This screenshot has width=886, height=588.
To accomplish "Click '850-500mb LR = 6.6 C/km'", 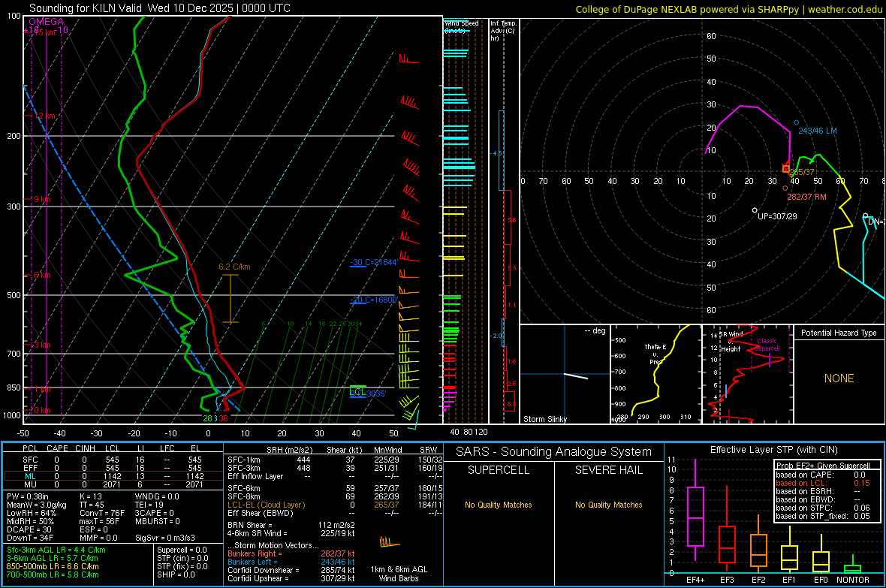I will pyautogui.click(x=53, y=566).
